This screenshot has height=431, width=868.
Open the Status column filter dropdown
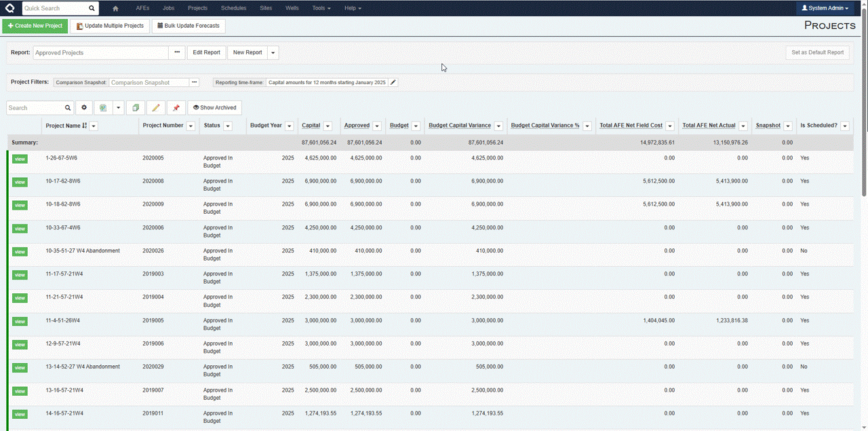228,126
